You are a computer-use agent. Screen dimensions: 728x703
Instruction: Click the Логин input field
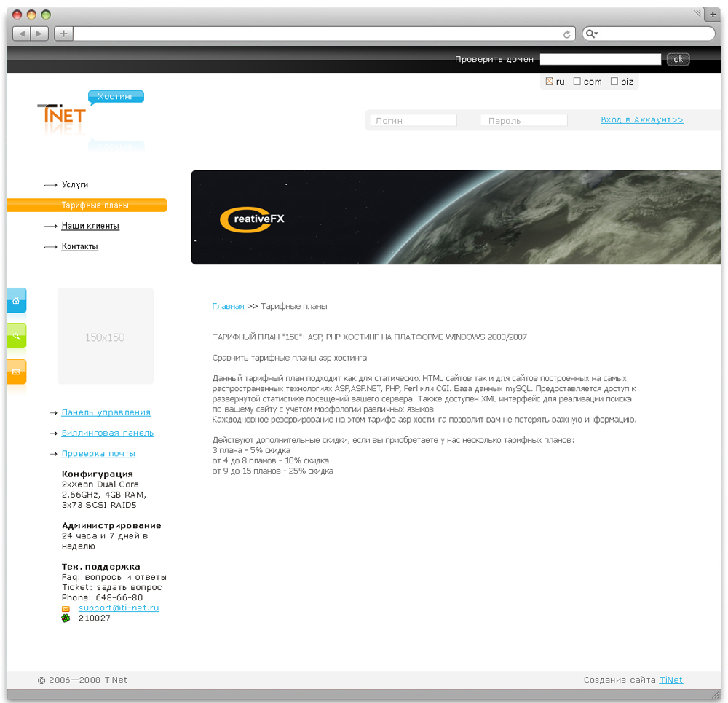pos(413,121)
